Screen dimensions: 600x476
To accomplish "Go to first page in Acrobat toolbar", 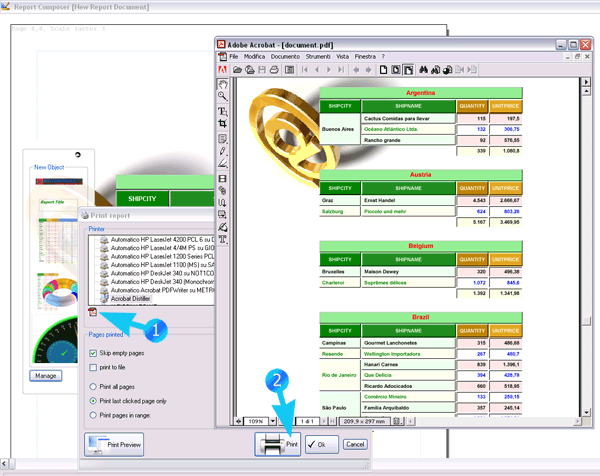I will [x=305, y=70].
